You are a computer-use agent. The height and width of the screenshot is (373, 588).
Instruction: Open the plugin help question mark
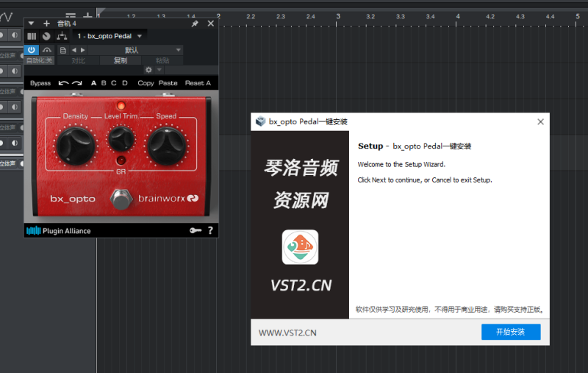tap(210, 230)
